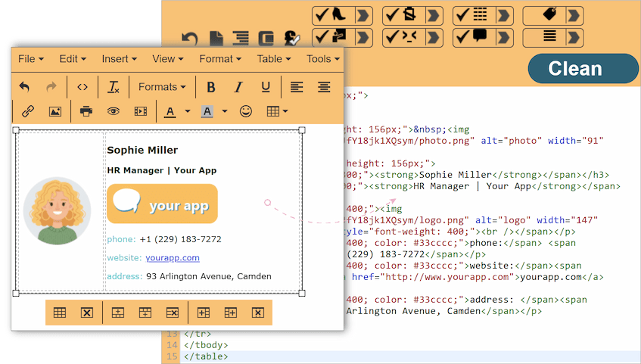Screen dimensions: 641x364
Task: Toggle the painting person icon cleaning option
Action: (x=334, y=38)
